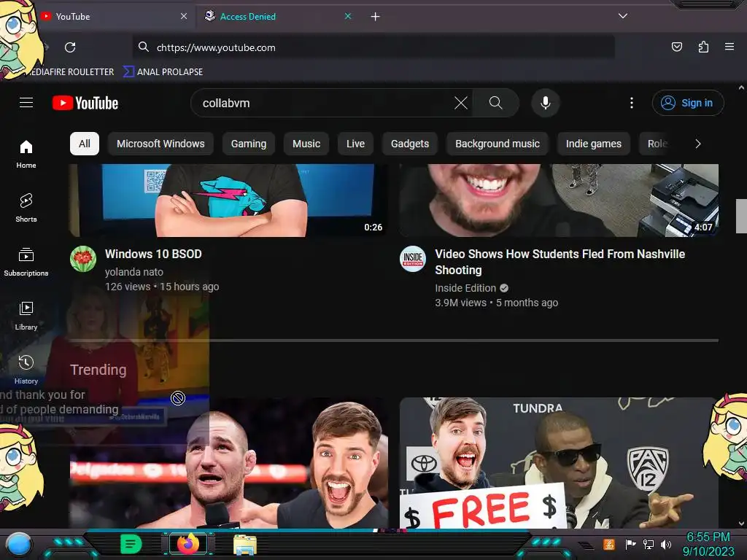
Task: Click the volume speaker tray icon
Action: tap(666, 544)
